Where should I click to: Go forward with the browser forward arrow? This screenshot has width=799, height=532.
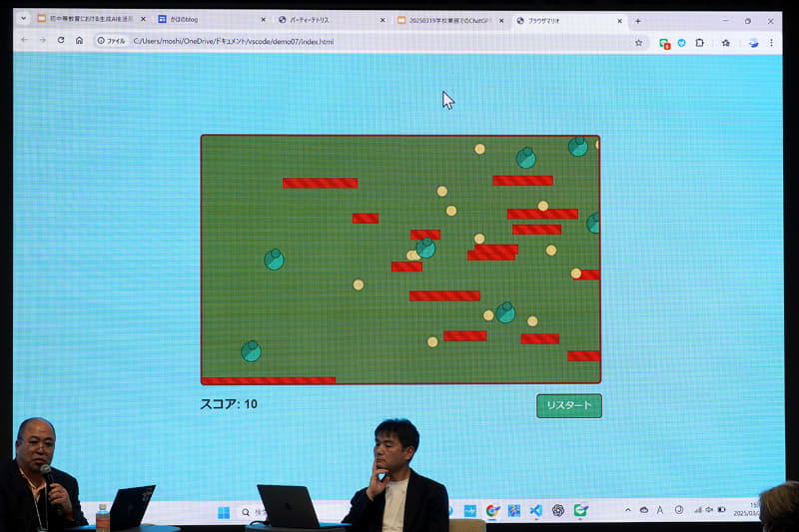pos(43,40)
